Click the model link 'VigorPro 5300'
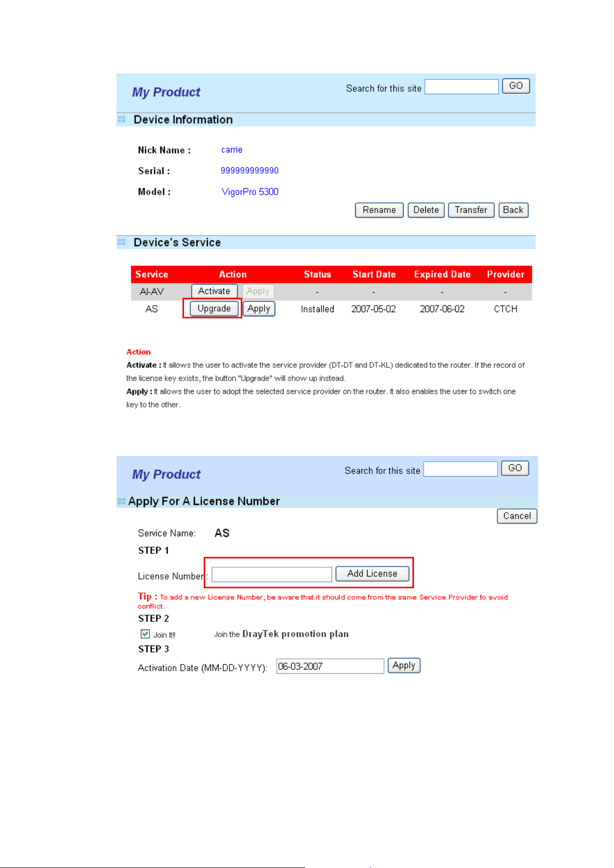 250,192
